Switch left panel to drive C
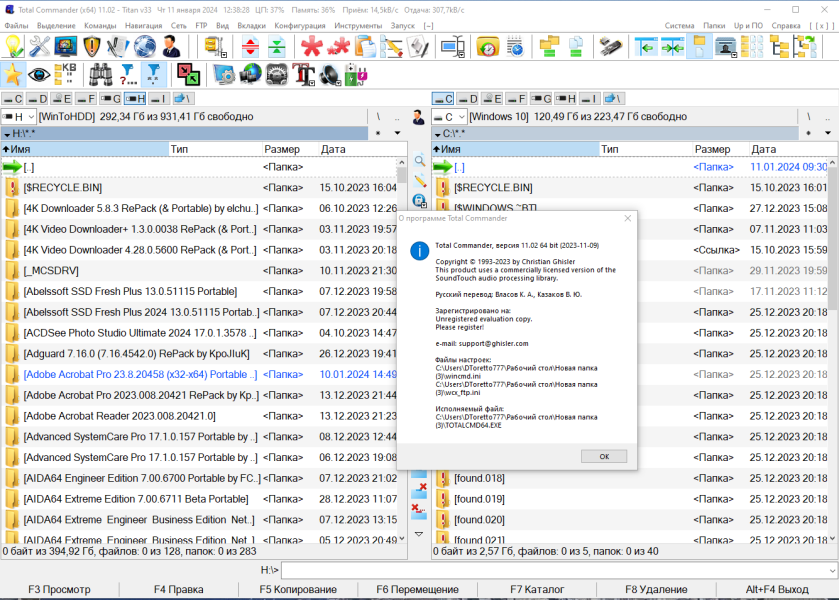 [12, 98]
